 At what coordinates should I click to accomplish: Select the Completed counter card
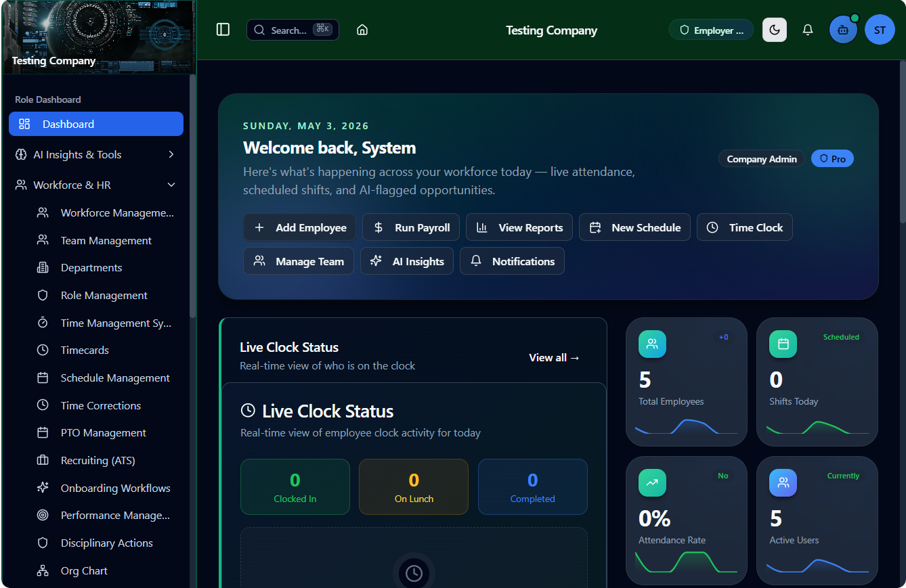click(533, 487)
